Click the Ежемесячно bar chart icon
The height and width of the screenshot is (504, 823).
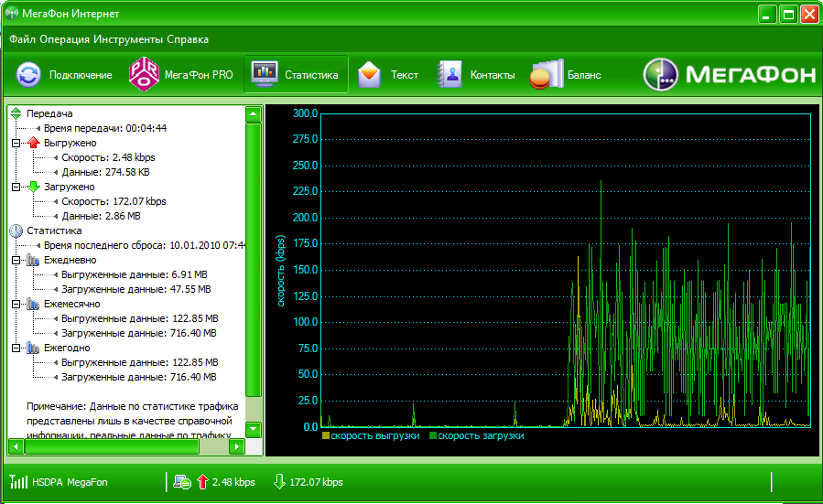coord(34,305)
